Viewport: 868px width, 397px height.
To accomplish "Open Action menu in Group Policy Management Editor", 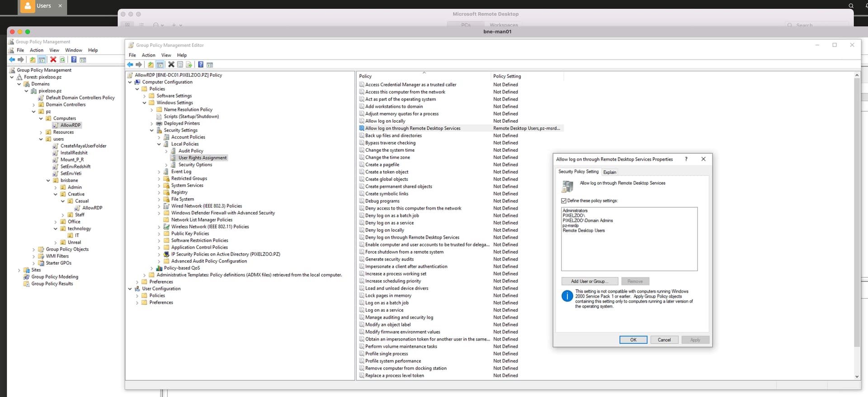I will tap(148, 55).
